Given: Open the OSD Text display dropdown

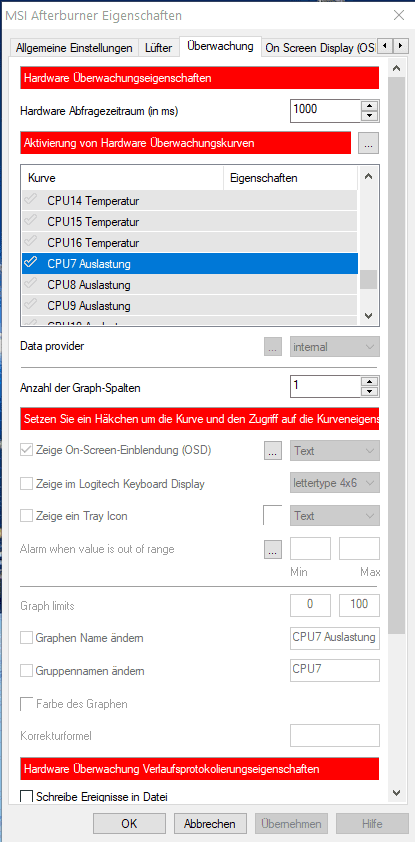Looking at the screenshot, I should (x=334, y=451).
